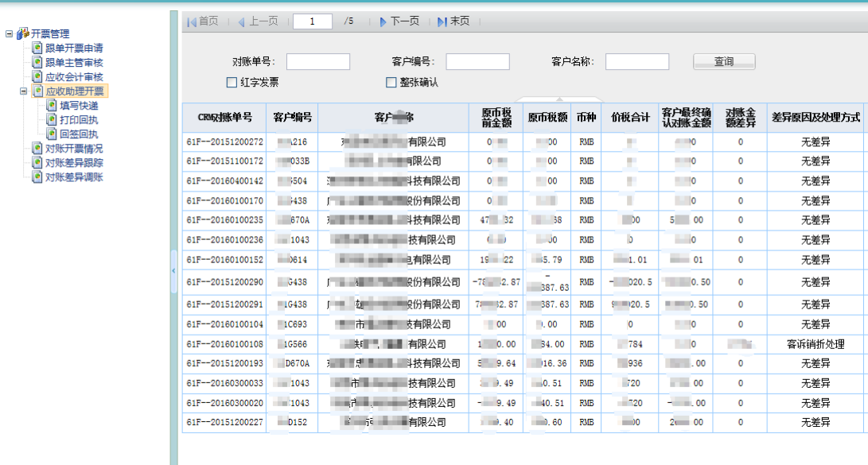Screen dimensions: 868x465
Task: Click the 客户最终确认对账金额 column header
Action: pos(686,117)
